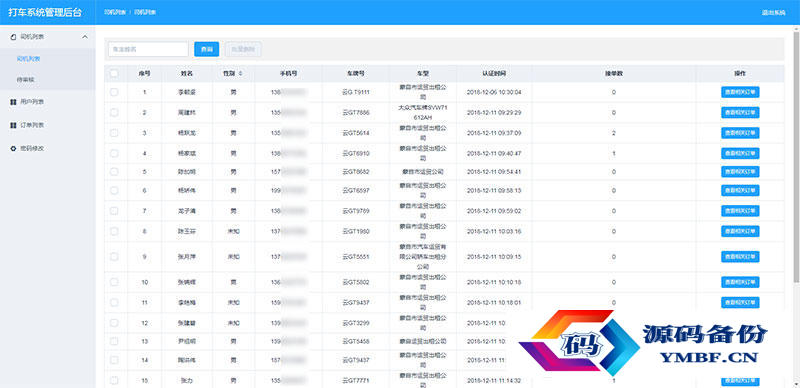Click plate number 云GT3299

(x=356, y=323)
